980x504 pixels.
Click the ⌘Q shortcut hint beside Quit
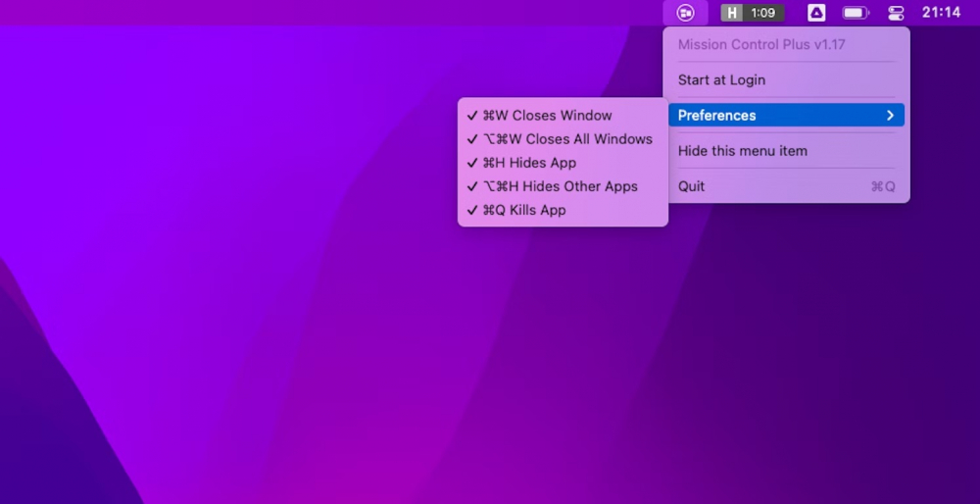(x=883, y=186)
